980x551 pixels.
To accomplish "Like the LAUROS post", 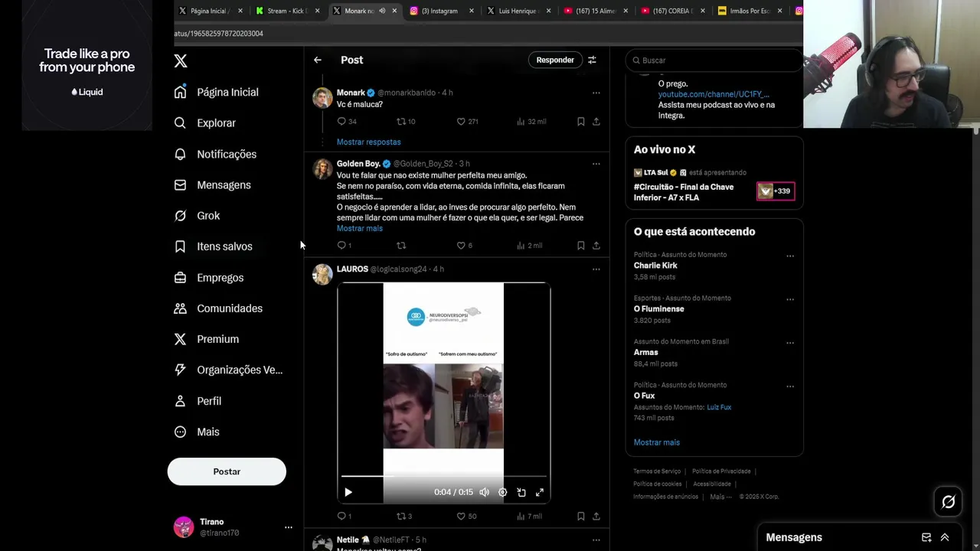I will coord(461,516).
